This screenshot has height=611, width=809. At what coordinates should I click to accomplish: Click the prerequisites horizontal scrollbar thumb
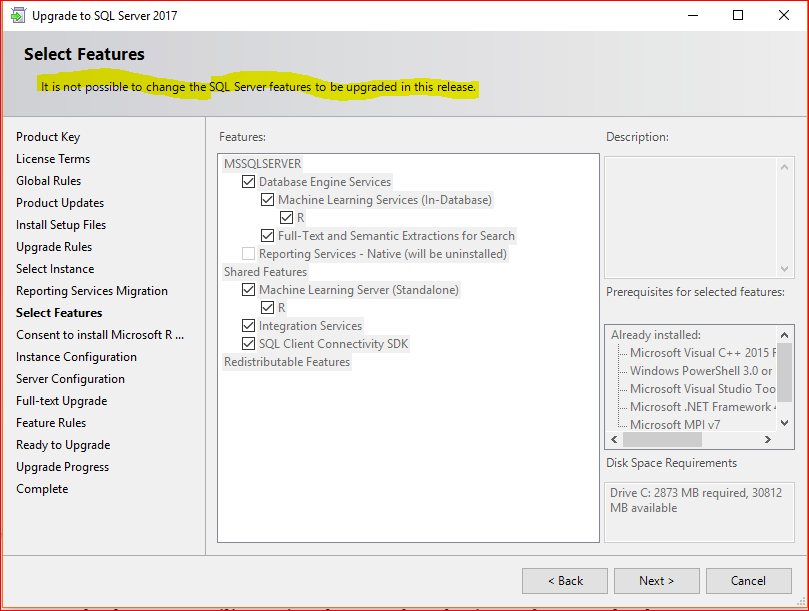pyautogui.click(x=662, y=439)
